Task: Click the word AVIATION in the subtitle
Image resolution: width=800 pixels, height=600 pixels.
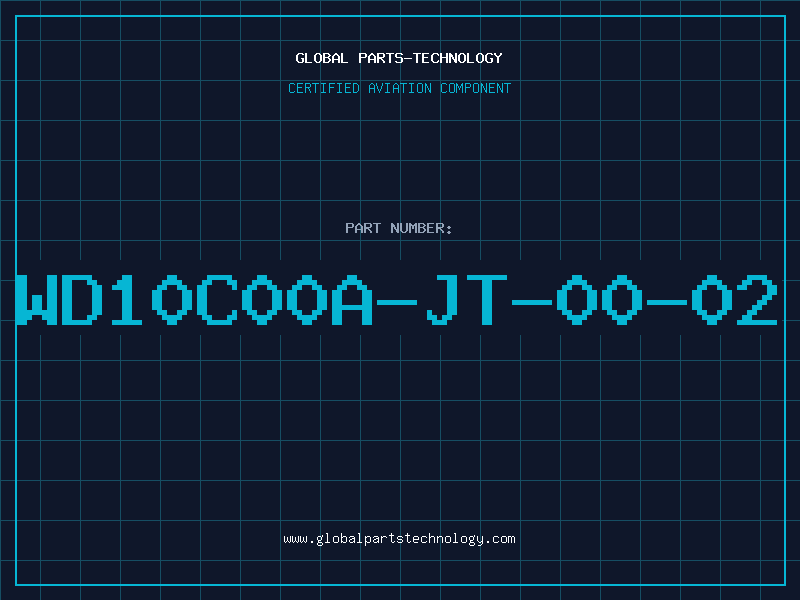Action: click(x=400, y=88)
